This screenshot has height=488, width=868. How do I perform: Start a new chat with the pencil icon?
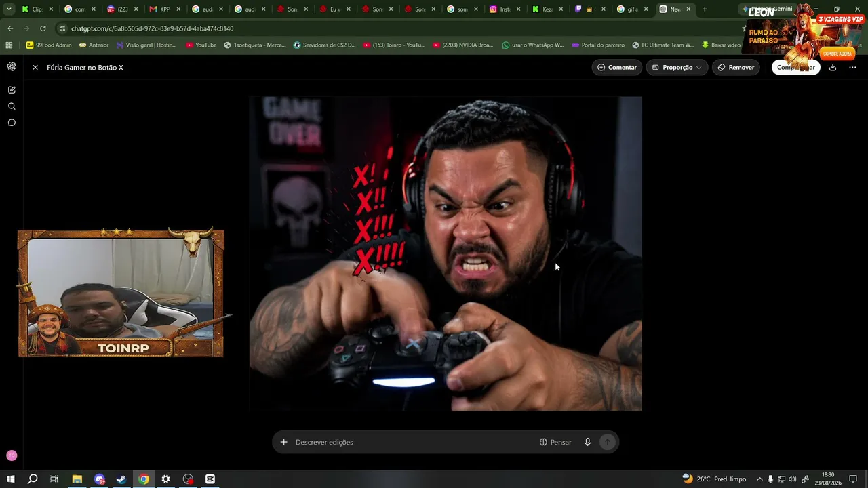pyautogui.click(x=12, y=90)
